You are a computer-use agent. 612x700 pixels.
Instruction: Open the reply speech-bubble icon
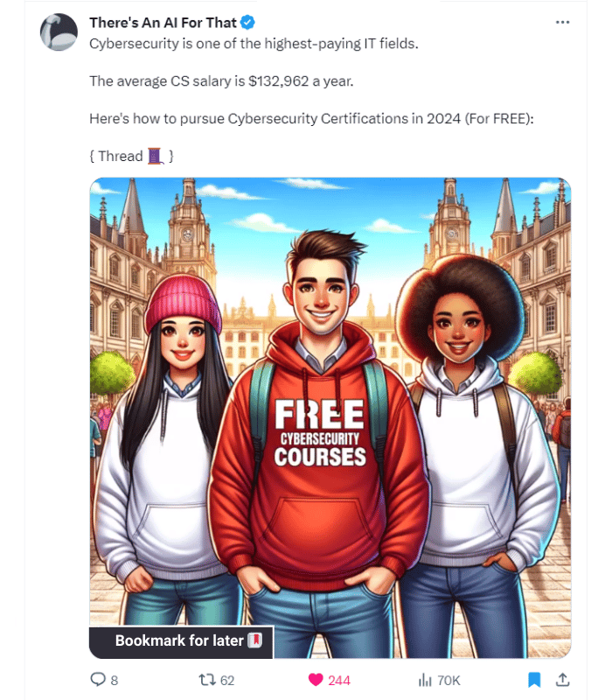coord(98,680)
